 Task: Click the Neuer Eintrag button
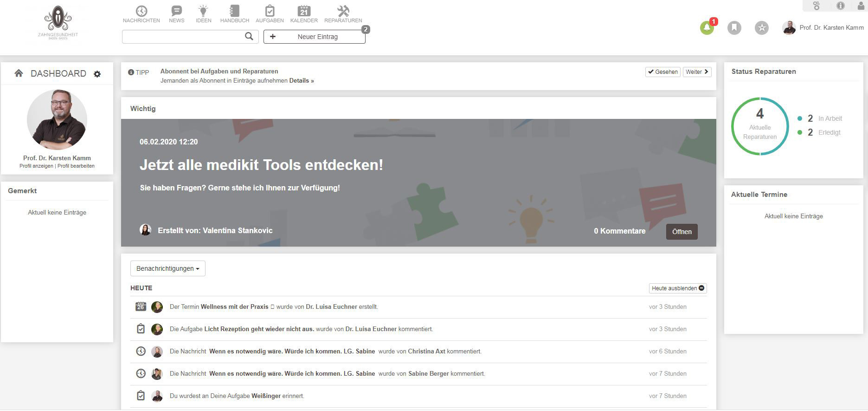[315, 37]
